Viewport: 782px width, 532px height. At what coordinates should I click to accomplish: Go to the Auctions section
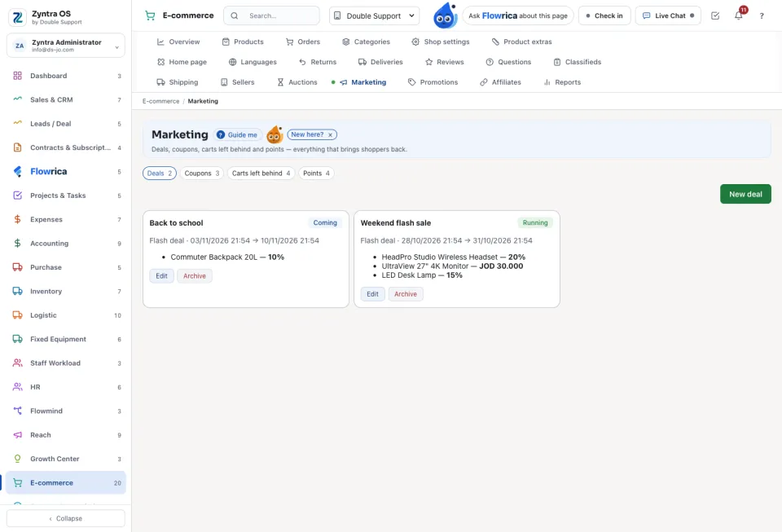[297, 82]
